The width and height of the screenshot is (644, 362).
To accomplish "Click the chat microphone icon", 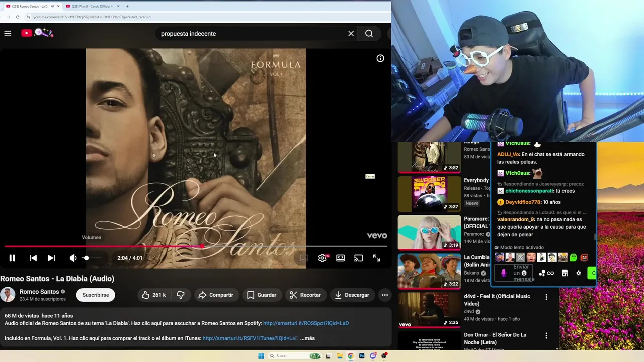I will (x=504, y=273).
